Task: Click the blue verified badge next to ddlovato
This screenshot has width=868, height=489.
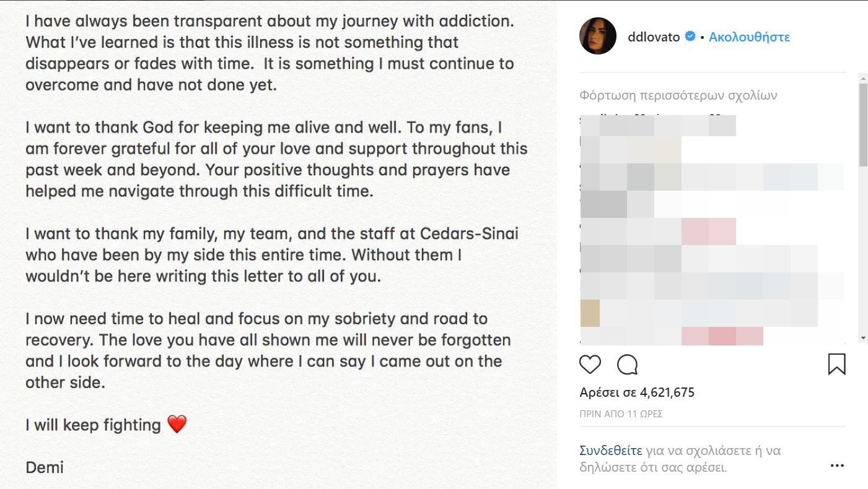Action: tap(690, 37)
